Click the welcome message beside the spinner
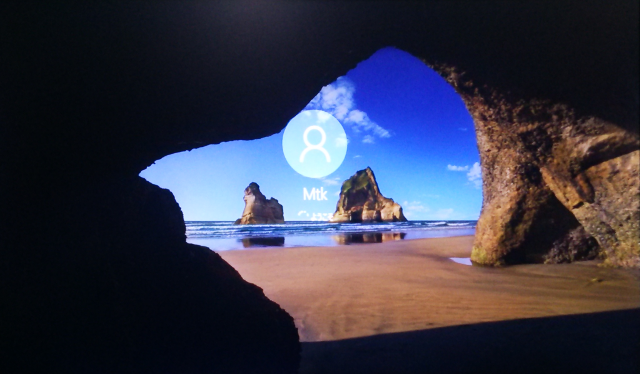 322,217
